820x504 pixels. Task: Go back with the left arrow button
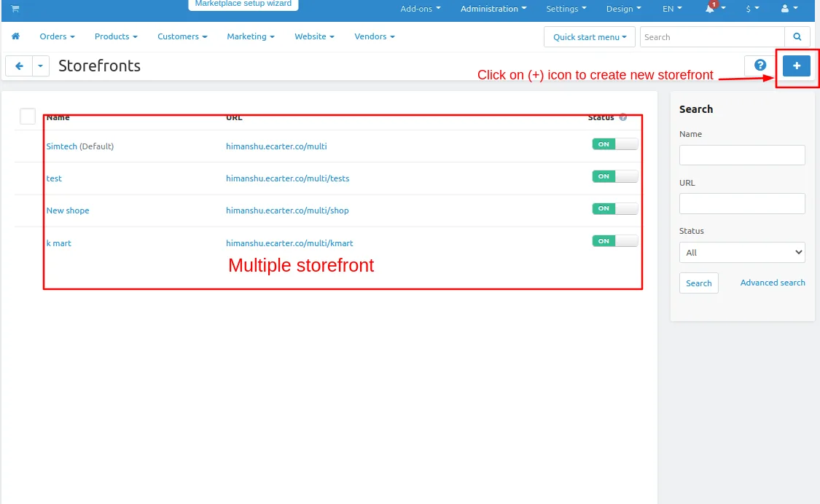(19, 66)
